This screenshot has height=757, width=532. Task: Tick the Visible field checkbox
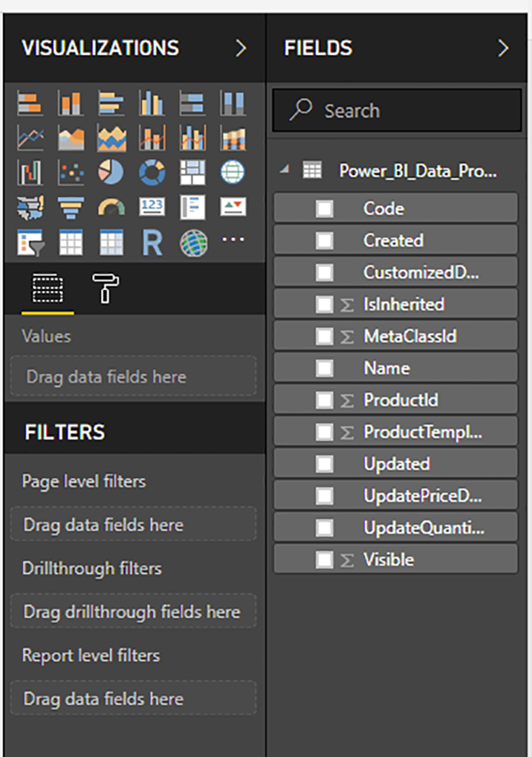pos(325,560)
